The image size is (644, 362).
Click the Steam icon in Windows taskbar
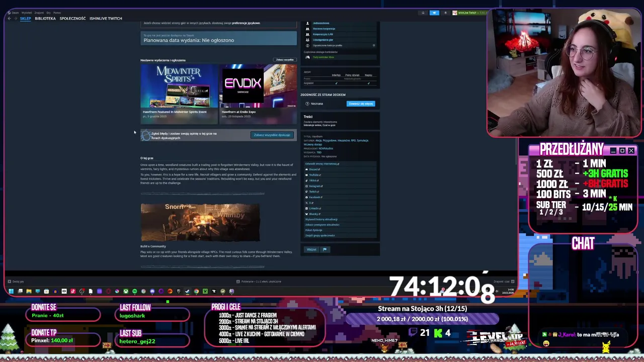point(188,291)
